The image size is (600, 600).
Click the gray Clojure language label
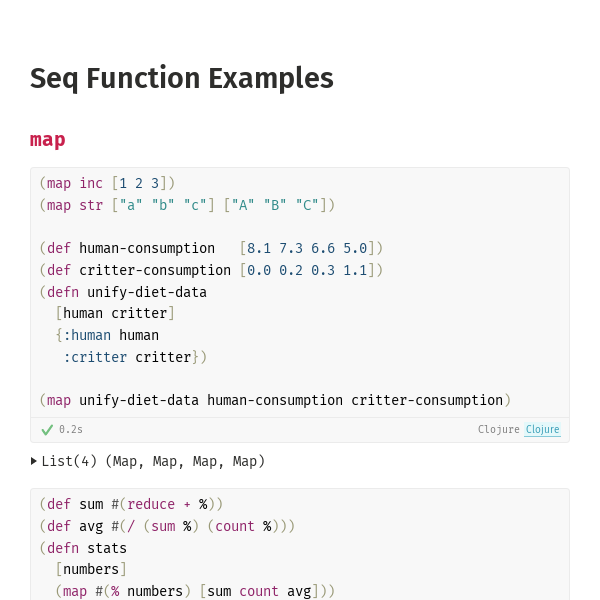[x=498, y=429]
